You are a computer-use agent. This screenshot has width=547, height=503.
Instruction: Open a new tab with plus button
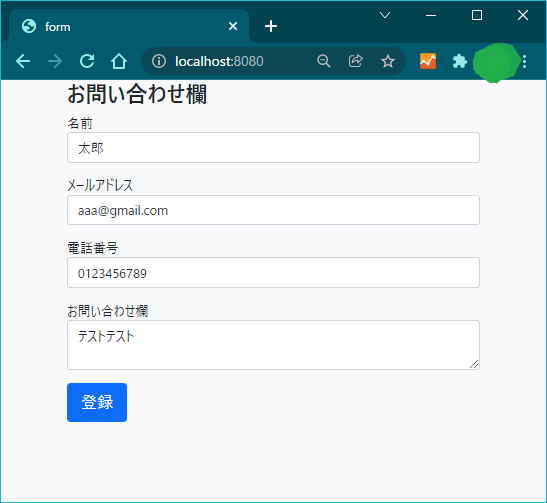pos(271,27)
